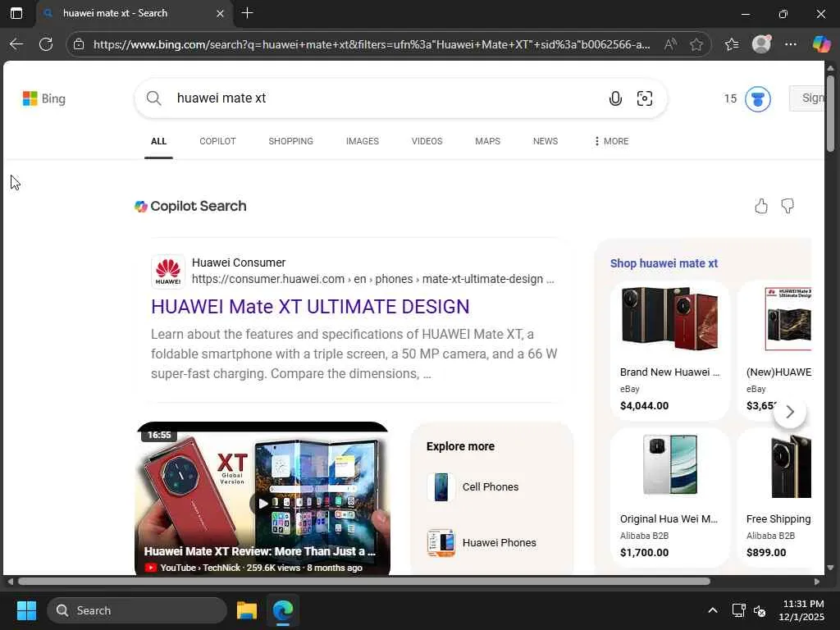Switch to the VIDEOS tab

pyautogui.click(x=427, y=141)
